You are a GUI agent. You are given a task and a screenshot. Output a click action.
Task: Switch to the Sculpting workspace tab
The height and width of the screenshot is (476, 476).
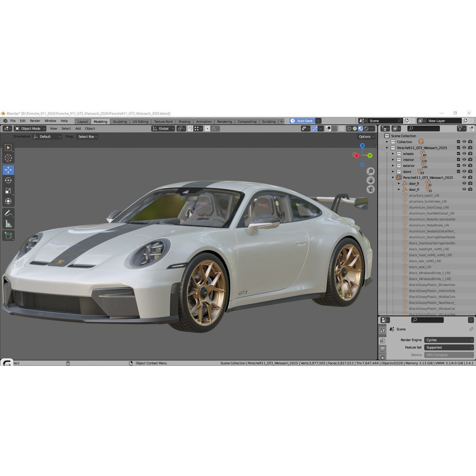click(120, 122)
